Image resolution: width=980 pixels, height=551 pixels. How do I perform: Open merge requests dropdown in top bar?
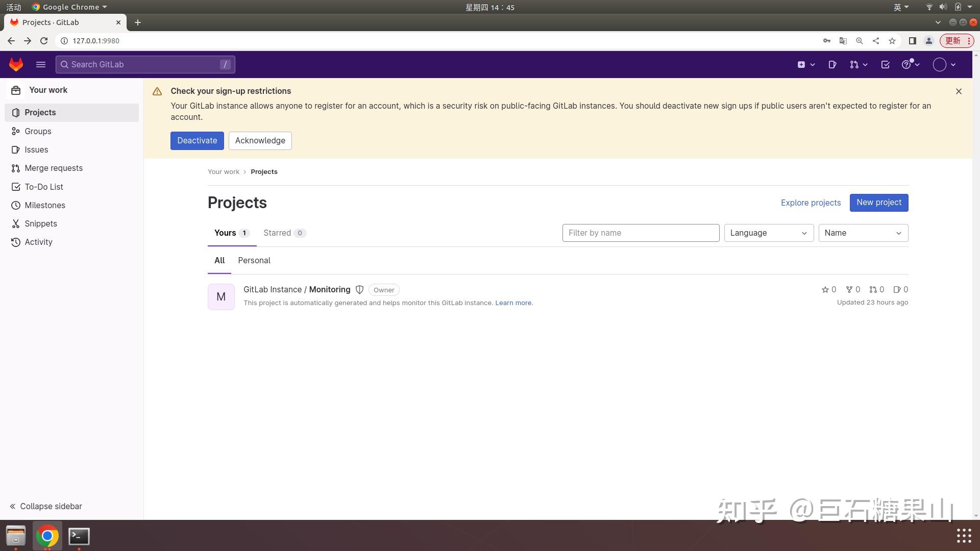pyautogui.click(x=859, y=64)
